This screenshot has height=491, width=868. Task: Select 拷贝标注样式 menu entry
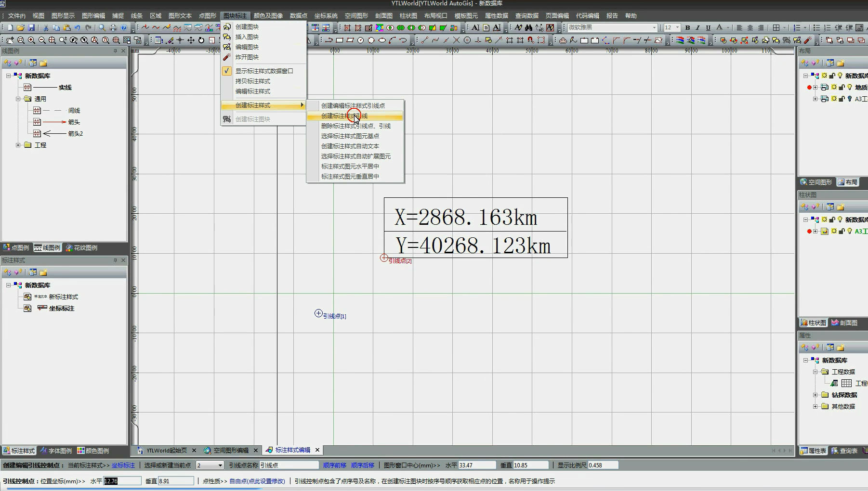[263, 81]
